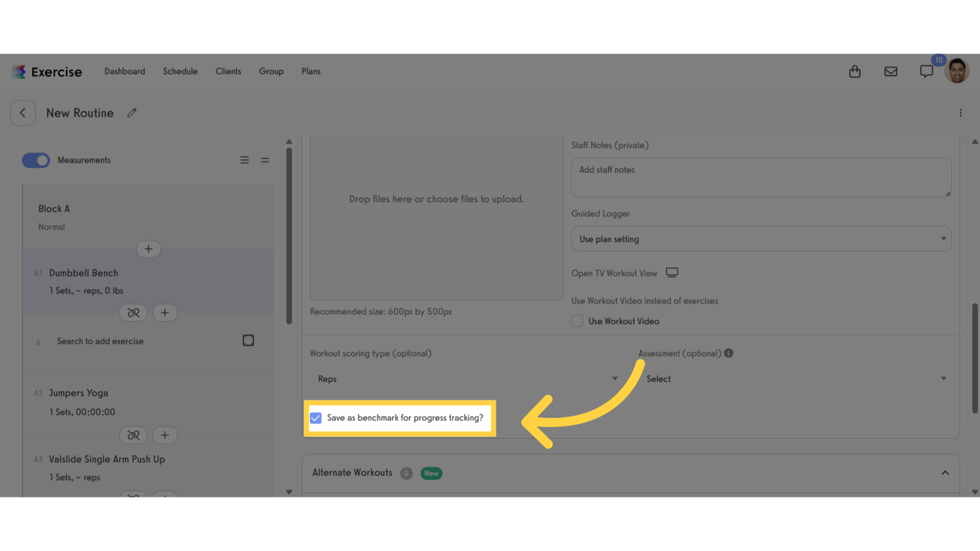
Task: Open the Guided Logger dropdown
Action: click(x=760, y=238)
